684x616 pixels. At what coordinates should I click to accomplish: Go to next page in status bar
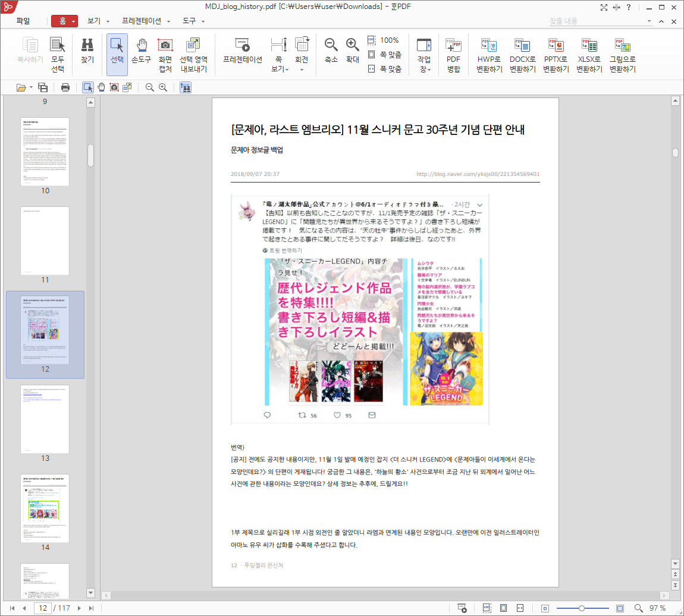(79, 608)
